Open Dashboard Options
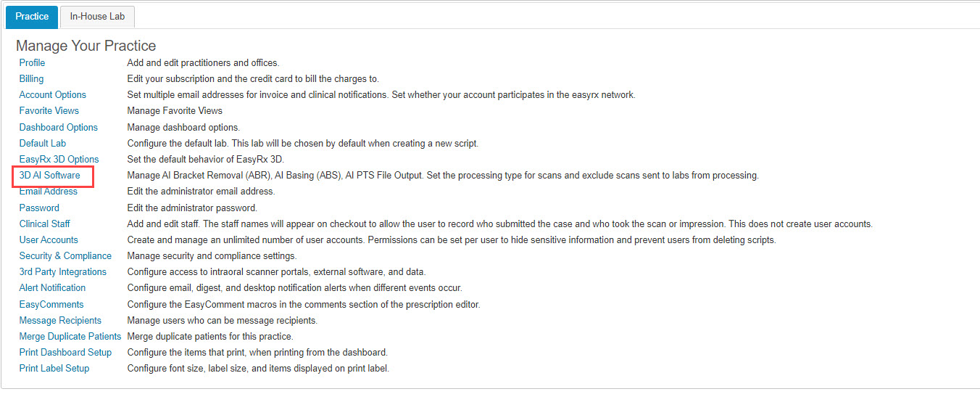This screenshot has width=980, height=418. click(x=58, y=127)
